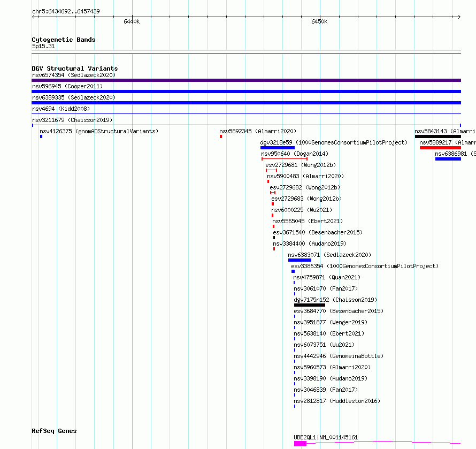Click nsv5960573 (Almarri2020) label

[x=332, y=367]
